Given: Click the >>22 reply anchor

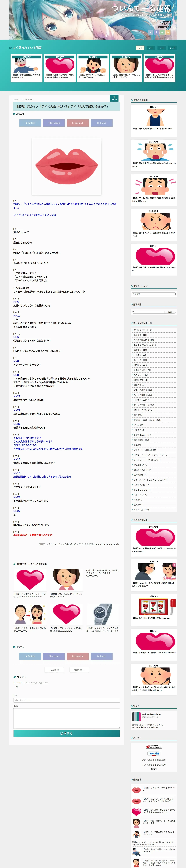Looking at the screenshot, I should (x=17, y=511).
